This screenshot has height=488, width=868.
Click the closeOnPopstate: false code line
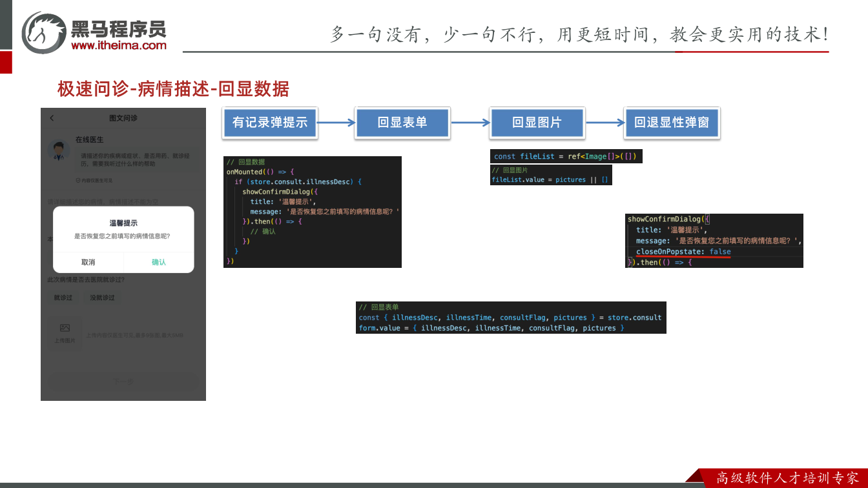[683, 252]
